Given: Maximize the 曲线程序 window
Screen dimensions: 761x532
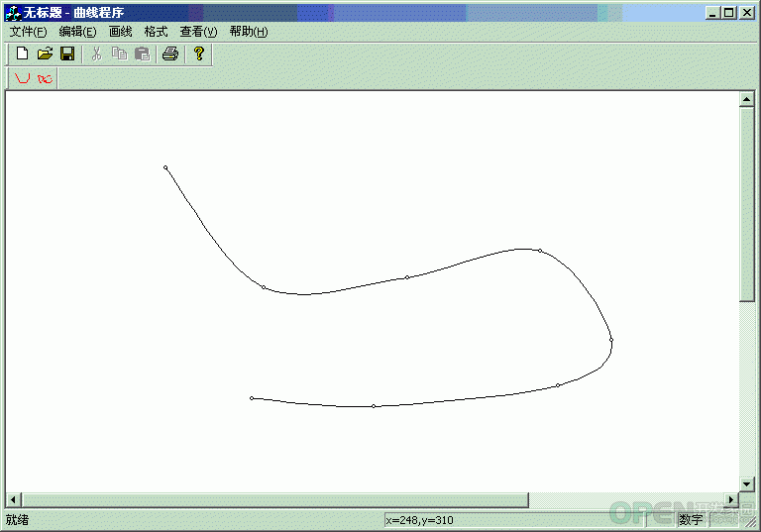Looking at the screenshot, I should pyautogui.click(x=728, y=13).
